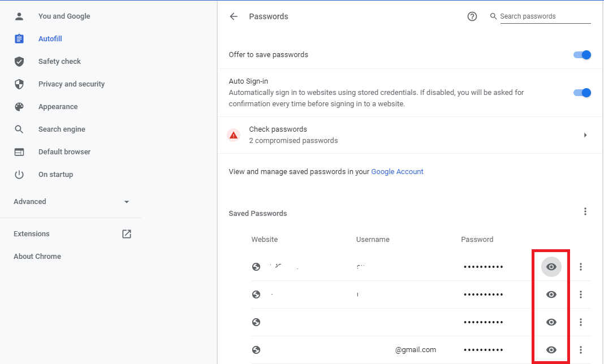Open the help question mark icon
Viewport: 604px width, 364px height.
(x=472, y=16)
